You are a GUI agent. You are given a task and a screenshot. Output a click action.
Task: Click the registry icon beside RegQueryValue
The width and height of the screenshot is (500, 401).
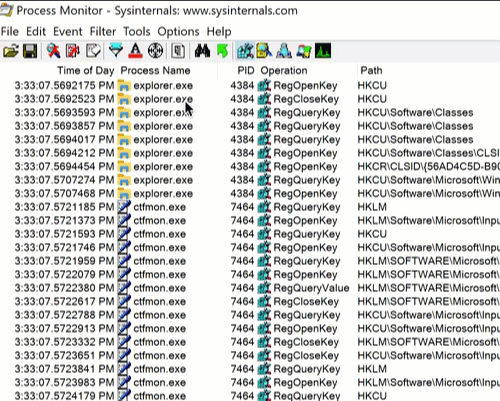(264, 288)
